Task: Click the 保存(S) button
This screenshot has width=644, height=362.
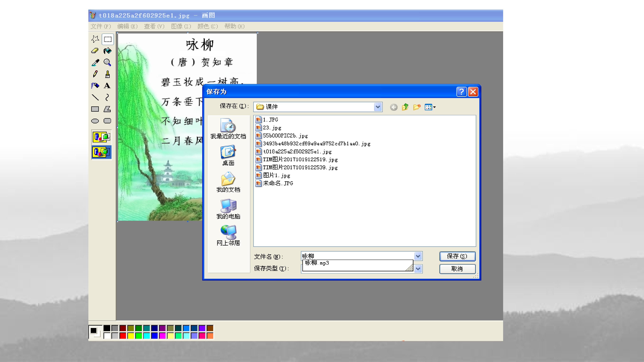Action: (457, 256)
